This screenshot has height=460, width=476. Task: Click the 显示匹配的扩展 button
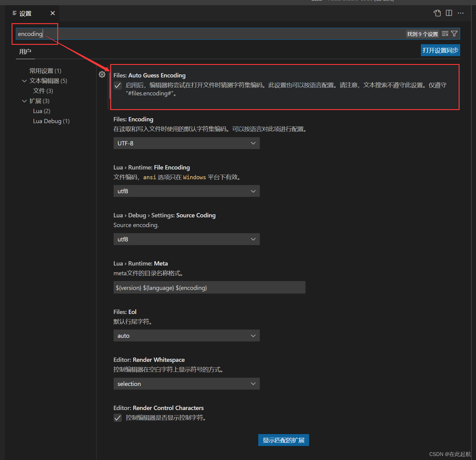[x=284, y=440]
